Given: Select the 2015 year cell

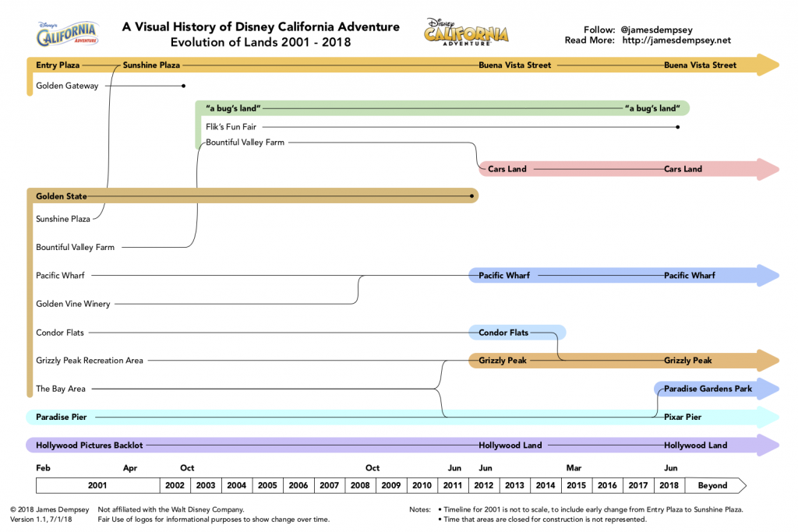Looking at the screenshot, I should pos(577,485).
